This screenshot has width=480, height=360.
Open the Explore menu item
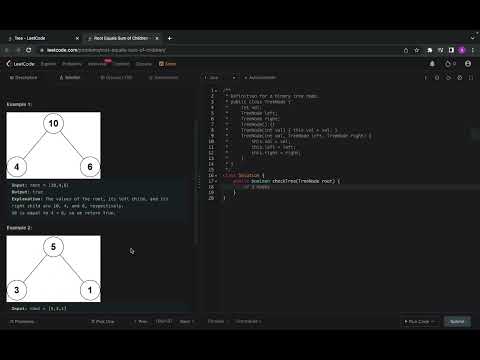click(48, 64)
